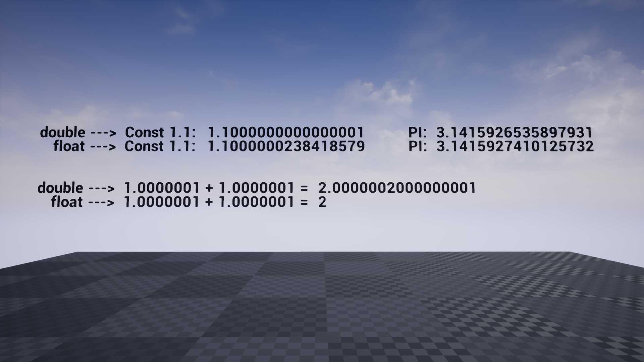This screenshot has height=362, width=644.
Task: Click the equals sign in the double equation
Action: [304, 188]
